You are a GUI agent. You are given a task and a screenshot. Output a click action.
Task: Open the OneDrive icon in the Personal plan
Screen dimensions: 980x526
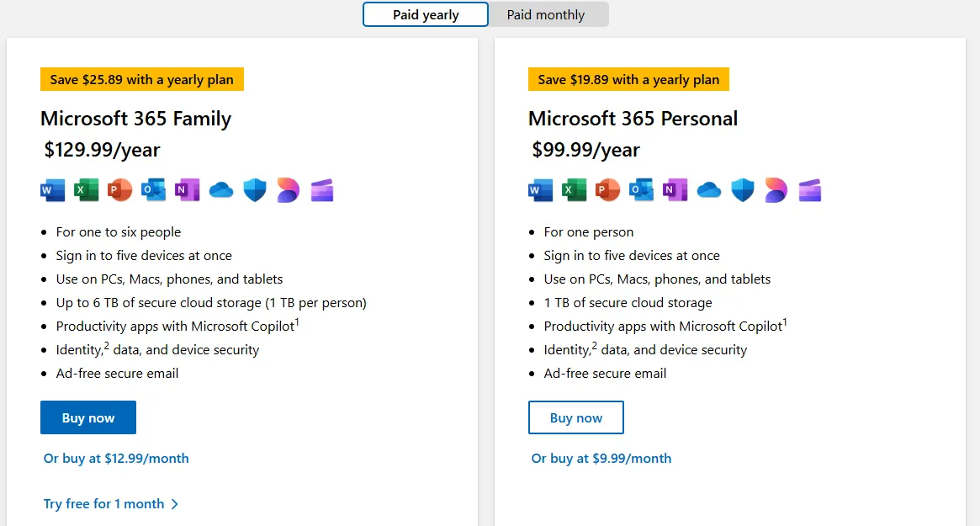point(708,190)
